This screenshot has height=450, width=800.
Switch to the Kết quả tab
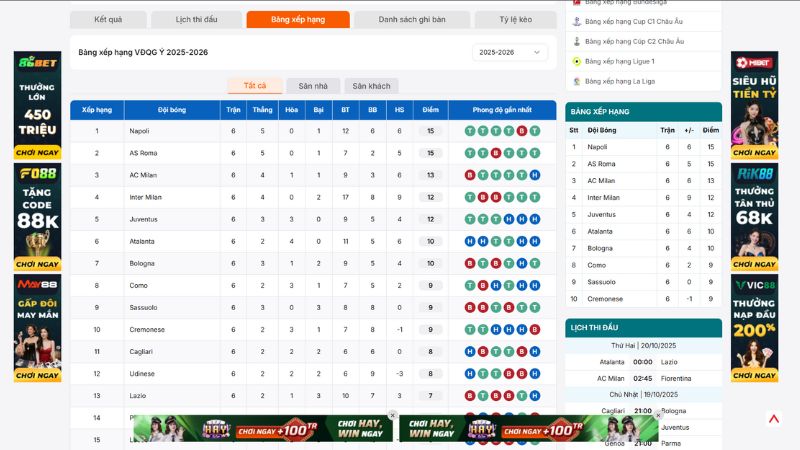(x=108, y=20)
